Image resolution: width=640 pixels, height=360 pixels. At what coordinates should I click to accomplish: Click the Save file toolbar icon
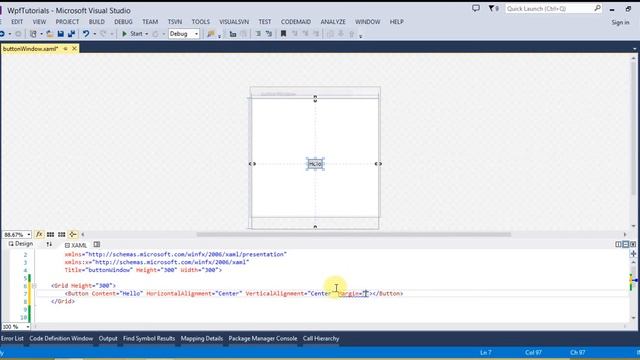pos(60,34)
